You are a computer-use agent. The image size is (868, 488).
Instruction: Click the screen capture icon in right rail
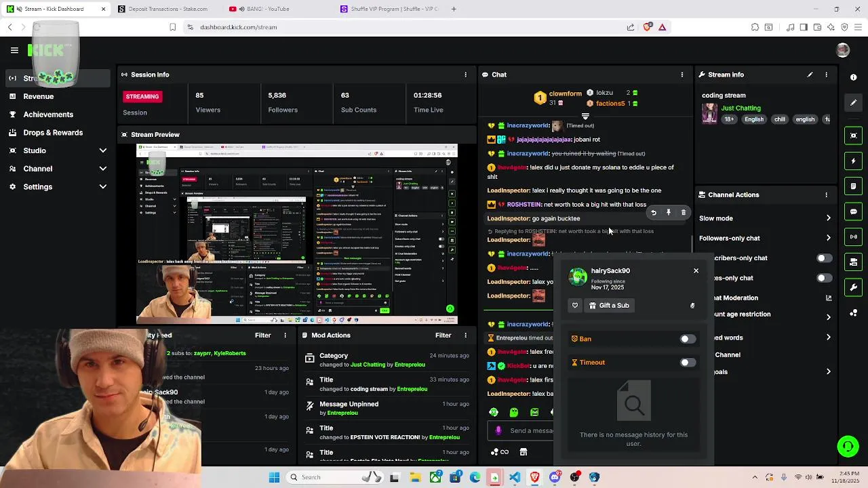coord(854,136)
